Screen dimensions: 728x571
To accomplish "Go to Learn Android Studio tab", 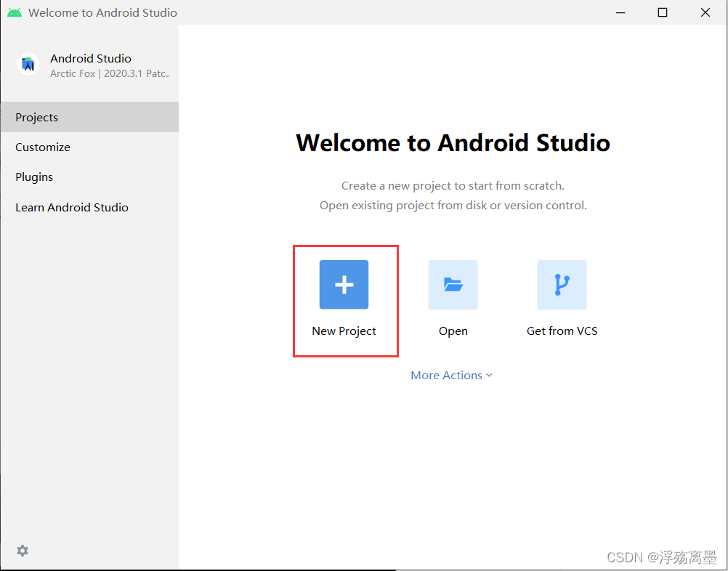I will [x=89, y=207].
